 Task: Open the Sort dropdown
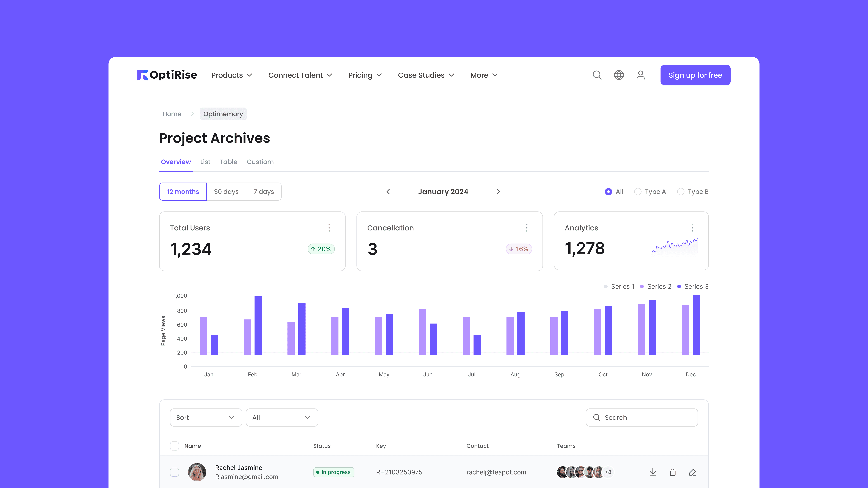pos(206,418)
